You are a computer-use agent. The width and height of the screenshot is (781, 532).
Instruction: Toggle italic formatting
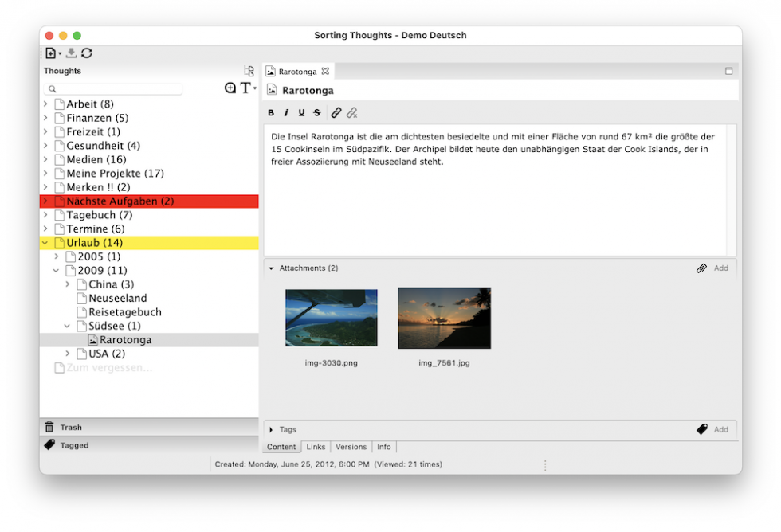[x=287, y=113]
